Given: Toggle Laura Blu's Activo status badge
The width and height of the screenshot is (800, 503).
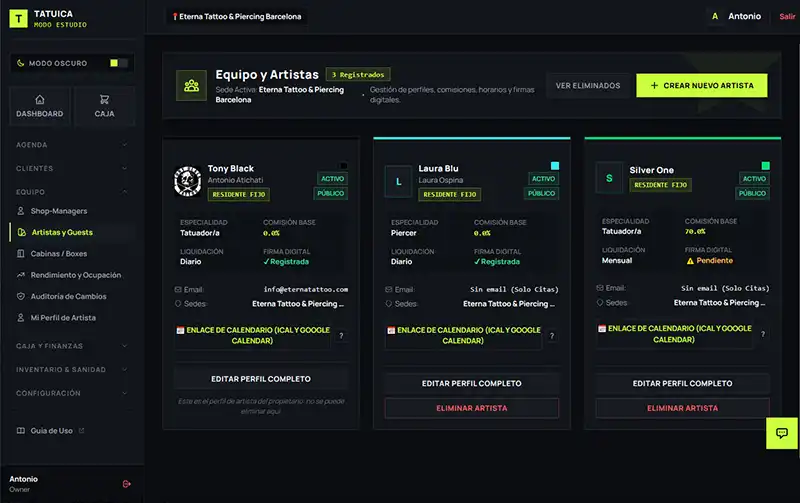Looking at the screenshot, I should pos(543,179).
